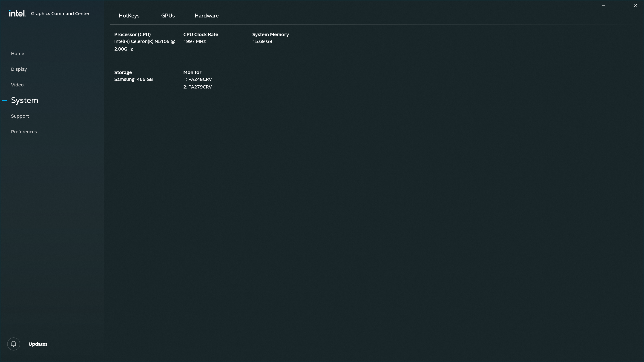This screenshot has height=362, width=644.
Task: Close the Graphics Command Center
Action: pos(635,6)
